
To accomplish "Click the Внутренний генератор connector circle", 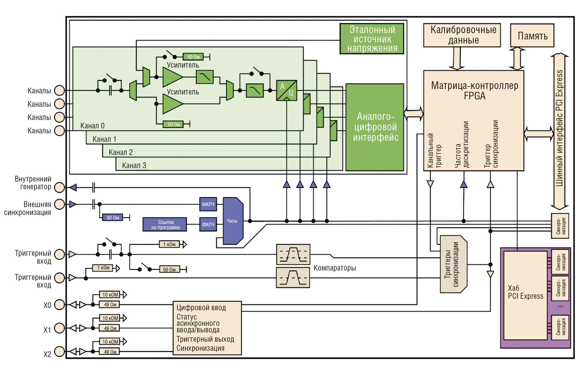I will [x=59, y=188].
